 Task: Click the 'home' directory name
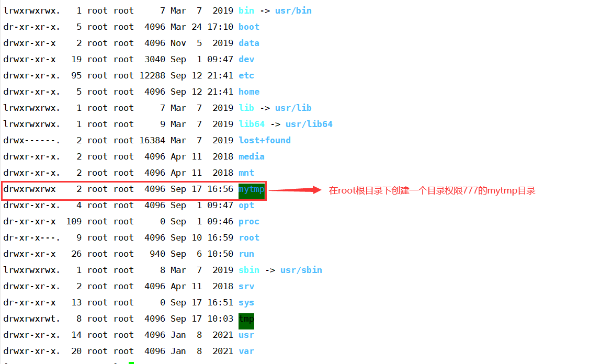(x=249, y=92)
